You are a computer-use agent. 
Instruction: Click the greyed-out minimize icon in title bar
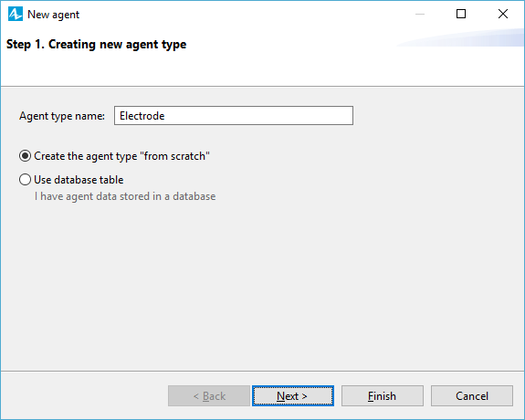420,14
